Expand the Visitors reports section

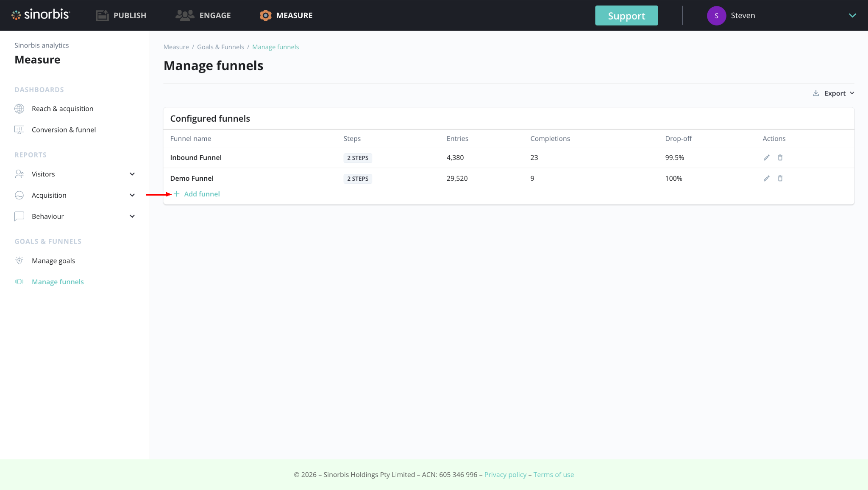pos(132,174)
